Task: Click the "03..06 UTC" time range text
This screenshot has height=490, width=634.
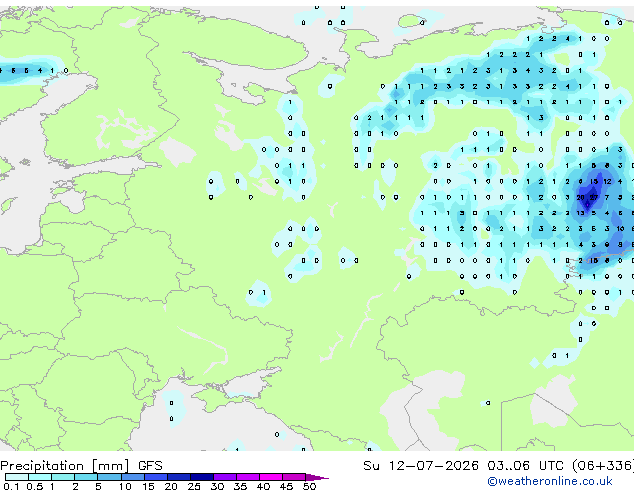Action: [525, 466]
